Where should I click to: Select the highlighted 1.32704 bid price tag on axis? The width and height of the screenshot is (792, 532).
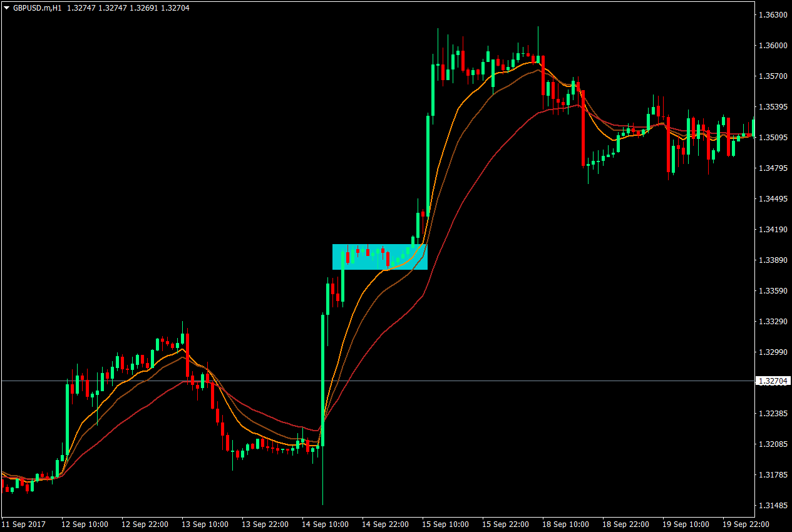pos(773,381)
